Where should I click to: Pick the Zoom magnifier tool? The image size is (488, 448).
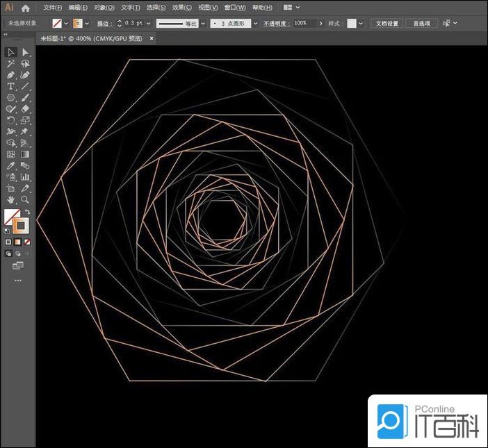[x=25, y=199]
